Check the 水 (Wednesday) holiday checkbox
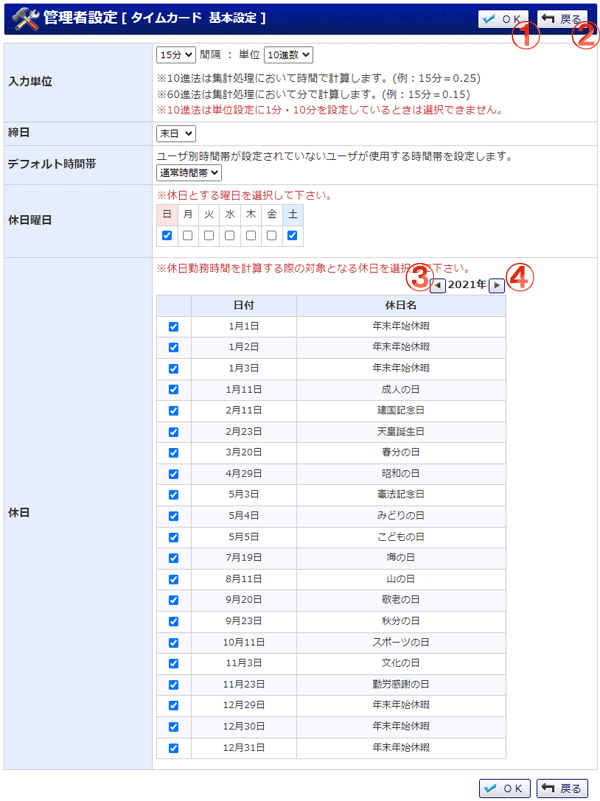This screenshot has width=600, height=801. (x=230, y=235)
